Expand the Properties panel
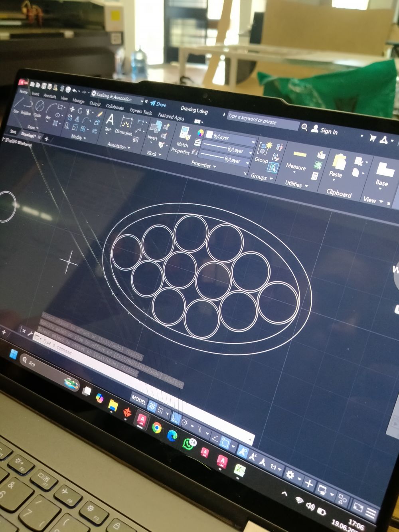 203,165
